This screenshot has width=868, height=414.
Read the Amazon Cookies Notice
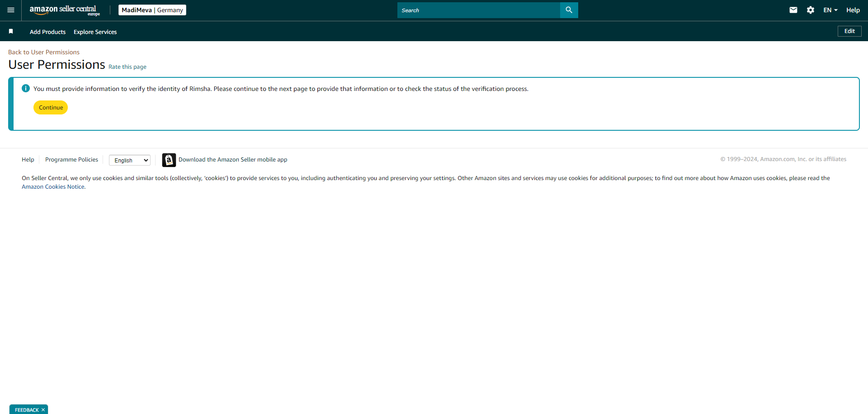(x=53, y=186)
